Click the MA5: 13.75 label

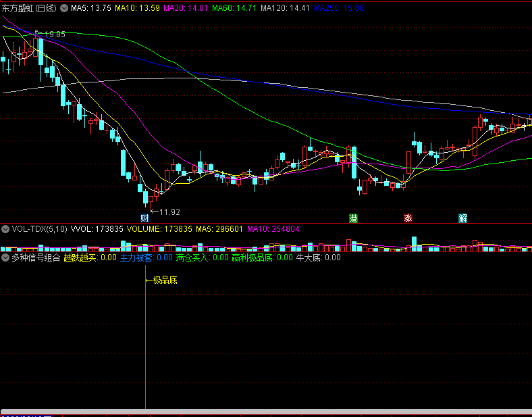(x=91, y=8)
